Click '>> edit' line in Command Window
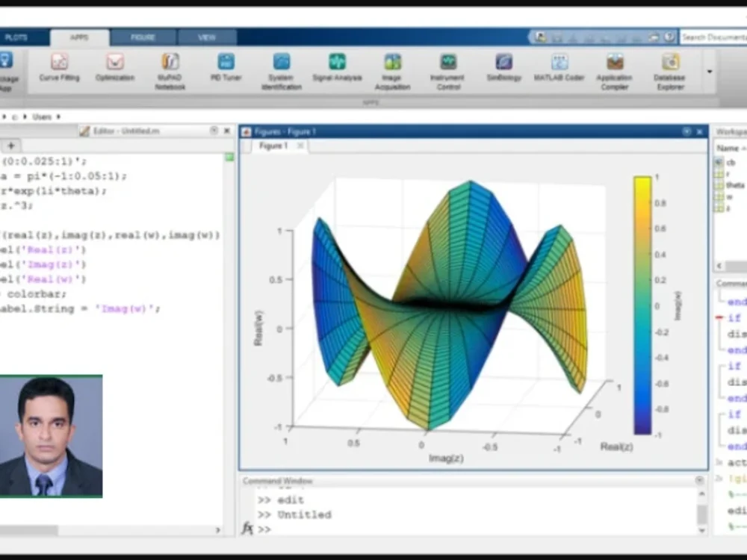 (x=281, y=500)
